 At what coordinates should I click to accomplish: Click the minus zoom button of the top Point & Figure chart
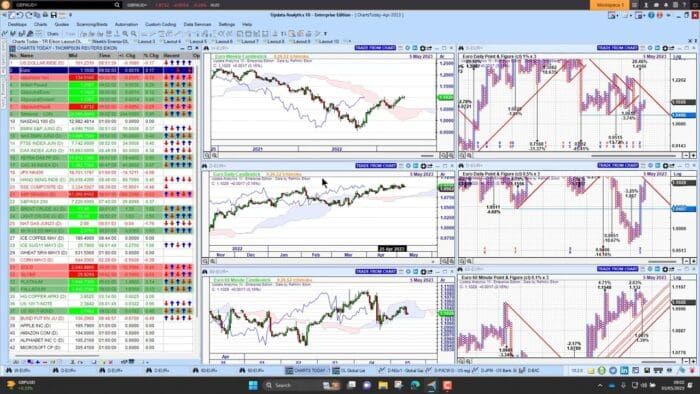(x=686, y=155)
